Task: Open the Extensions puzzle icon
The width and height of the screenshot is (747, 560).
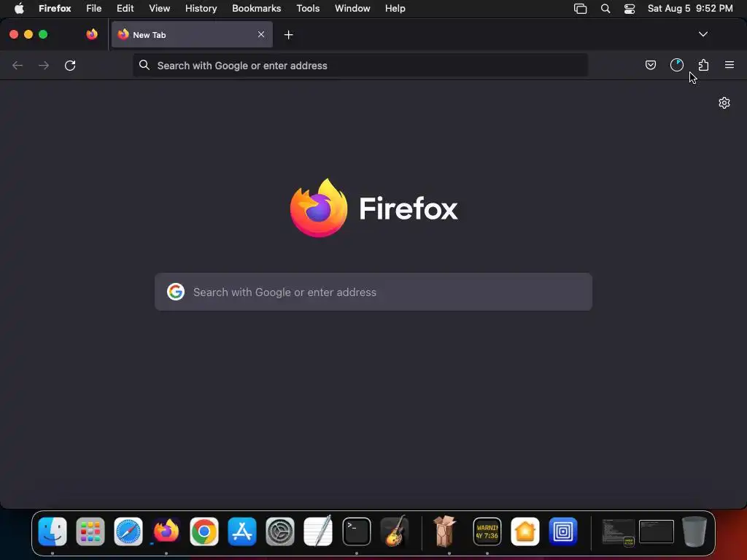Action: 703,65
